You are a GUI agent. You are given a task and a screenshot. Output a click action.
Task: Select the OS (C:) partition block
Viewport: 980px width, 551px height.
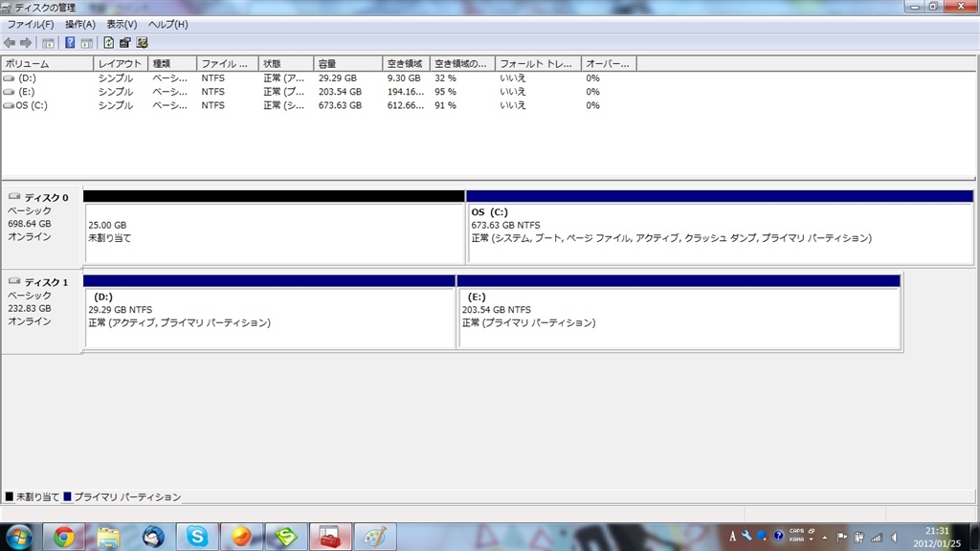(x=720, y=228)
